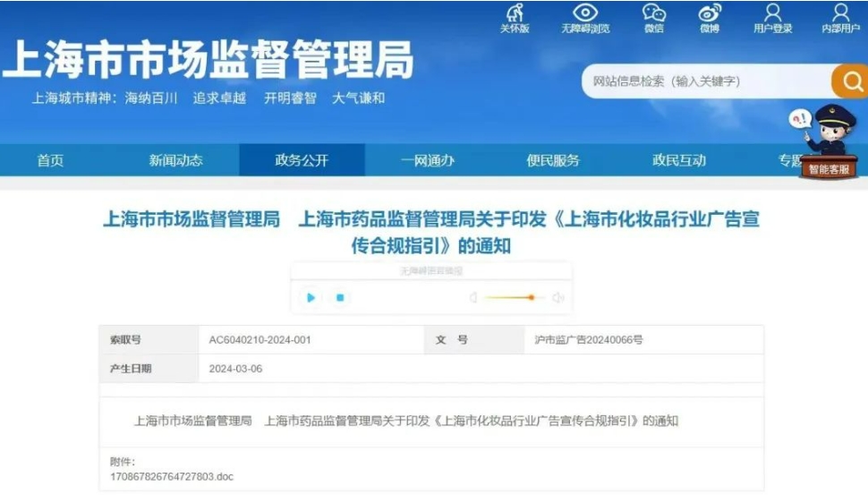Switch to the 新闻动态 tab
Viewport: 868px width, 495px height.
coord(176,160)
